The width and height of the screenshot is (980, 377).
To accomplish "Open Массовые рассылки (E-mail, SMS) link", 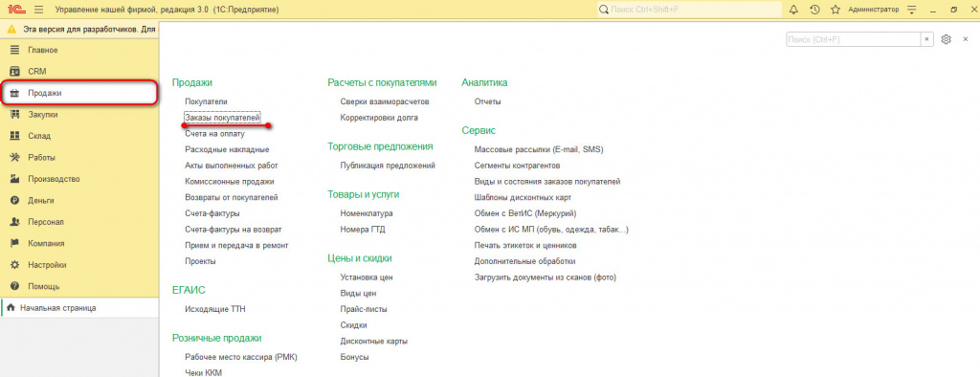I will click(539, 149).
